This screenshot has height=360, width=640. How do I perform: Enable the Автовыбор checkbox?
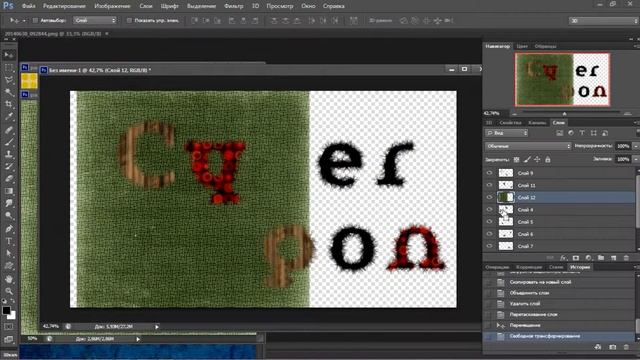(x=35, y=20)
